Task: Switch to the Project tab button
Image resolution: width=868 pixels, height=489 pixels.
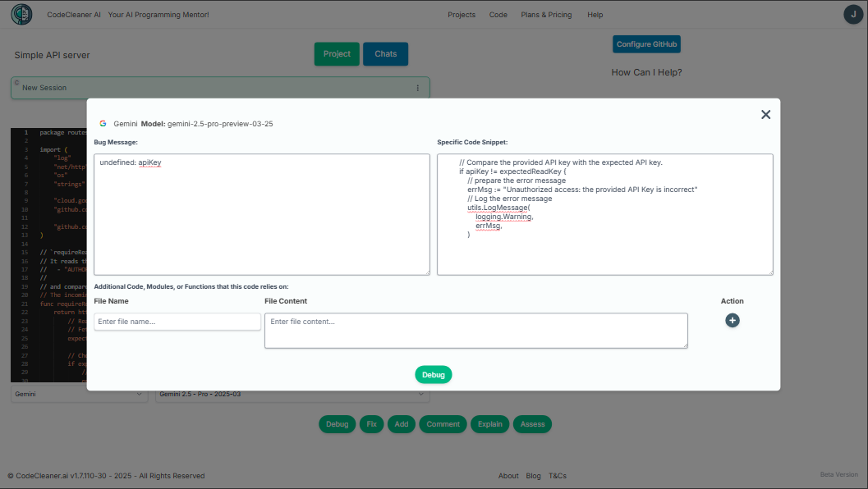Action: click(x=337, y=53)
